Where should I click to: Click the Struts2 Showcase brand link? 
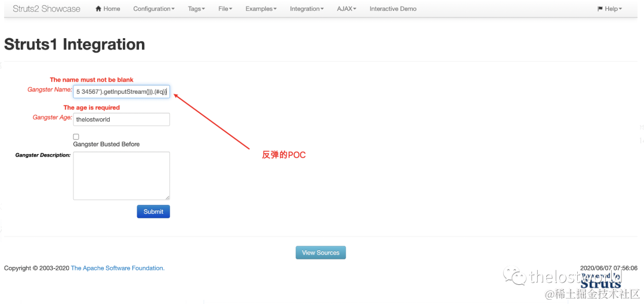pos(47,8)
